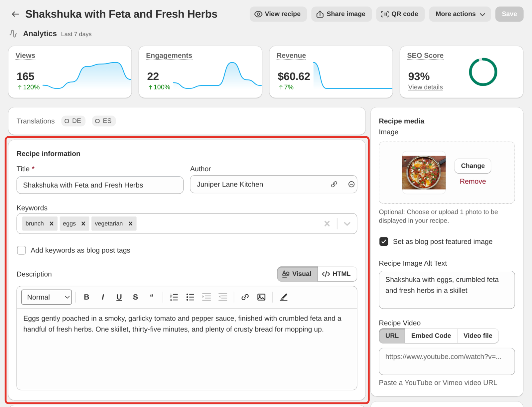
Task: Increase indent in the description editor
Action: point(206,297)
